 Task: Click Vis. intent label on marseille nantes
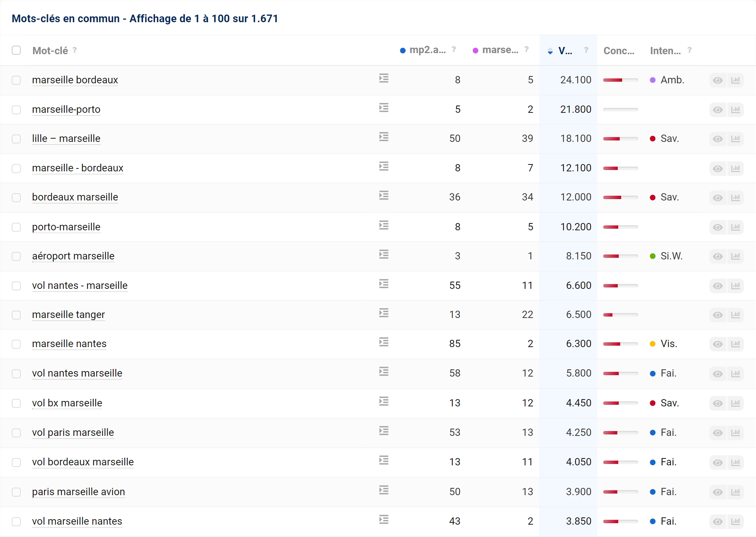click(669, 343)
